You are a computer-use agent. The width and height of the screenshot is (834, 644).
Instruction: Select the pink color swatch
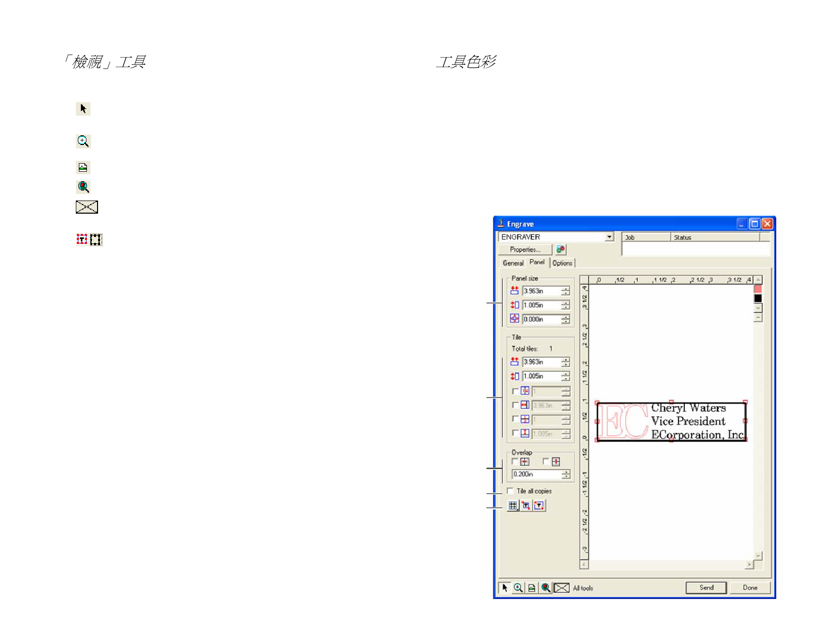[x=758, y=289]
